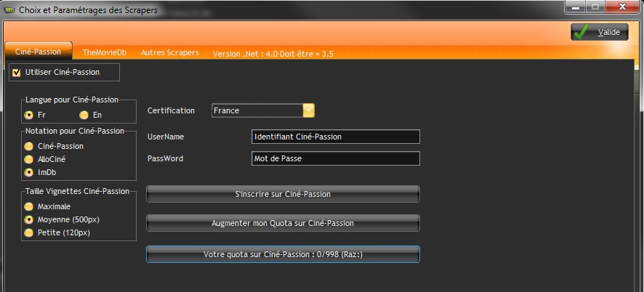
Task: Click Votre quota sur Ciné-Passion button
Action: click(283, 254)
